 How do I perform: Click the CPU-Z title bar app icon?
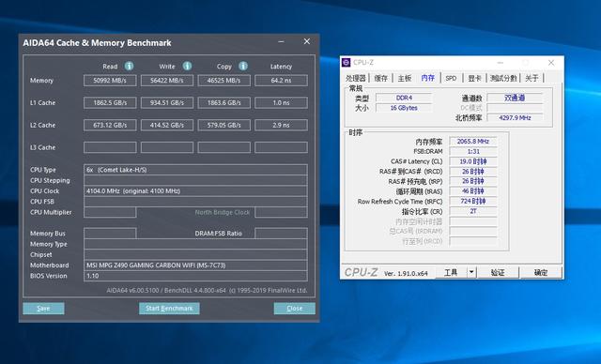pos(347,63)
